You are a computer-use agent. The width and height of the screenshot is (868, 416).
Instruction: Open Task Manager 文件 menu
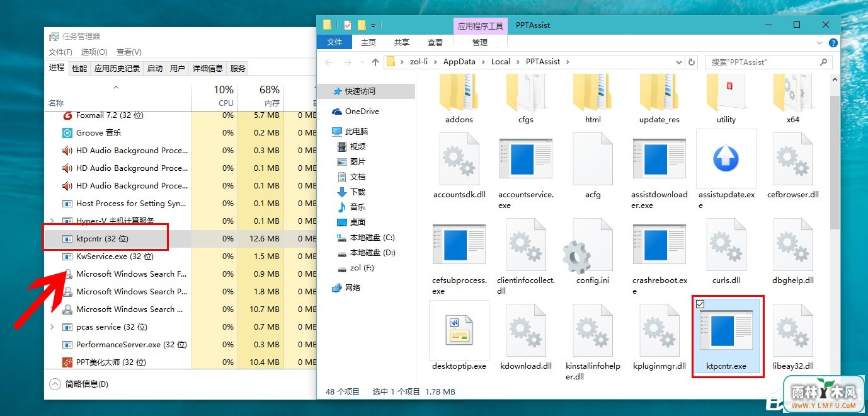point(60,52)
